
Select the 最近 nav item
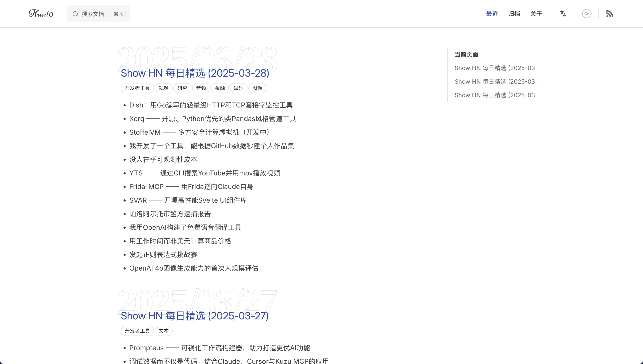[x=492, y=14]
